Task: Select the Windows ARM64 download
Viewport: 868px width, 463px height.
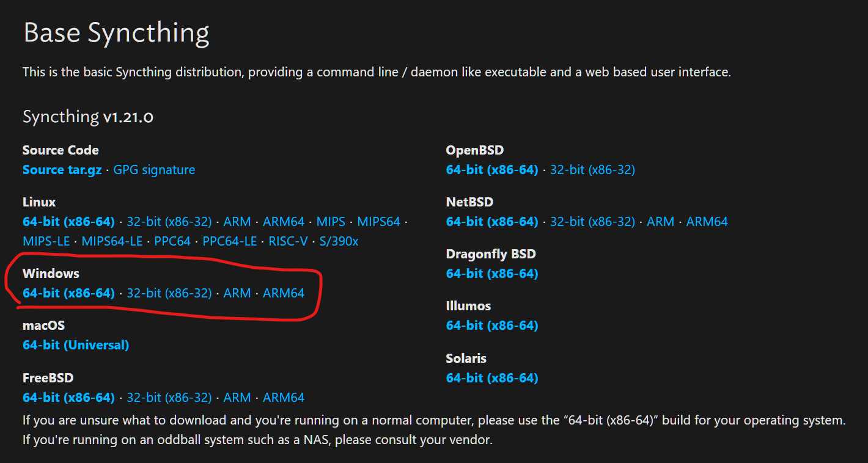Action: (284, 293)
